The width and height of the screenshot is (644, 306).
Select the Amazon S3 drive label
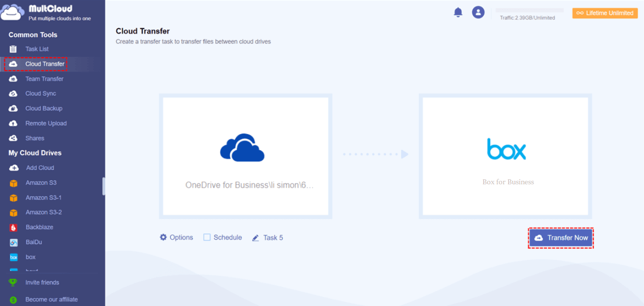point(41,183)
